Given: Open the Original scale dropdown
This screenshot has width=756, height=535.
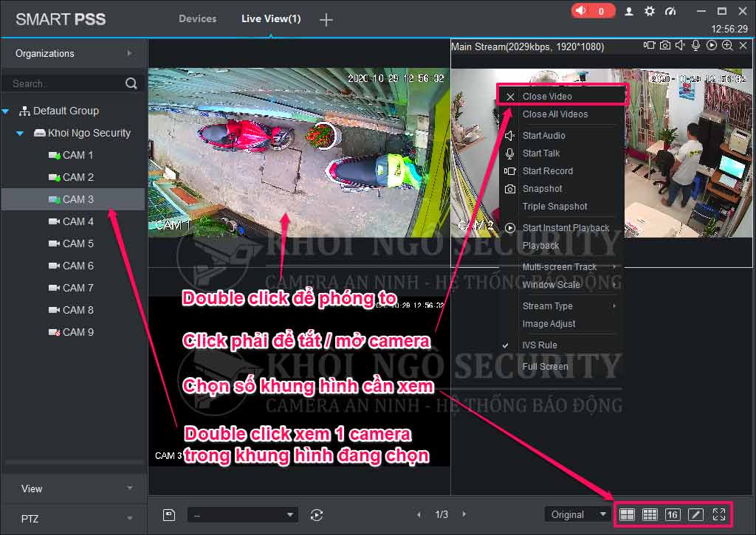Looking at the screenshot, I should click(x=577, y=514).
